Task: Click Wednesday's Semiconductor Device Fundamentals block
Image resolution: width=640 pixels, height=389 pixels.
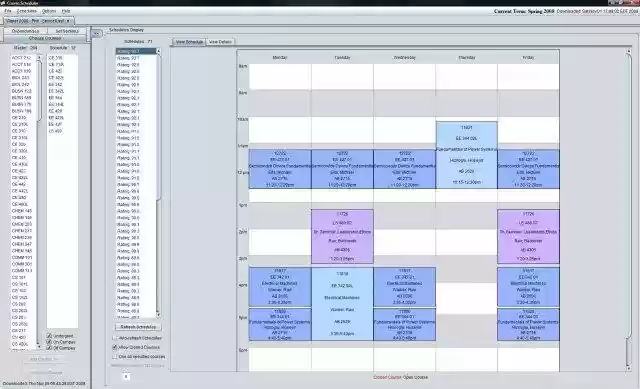Action: pos(404,169)
